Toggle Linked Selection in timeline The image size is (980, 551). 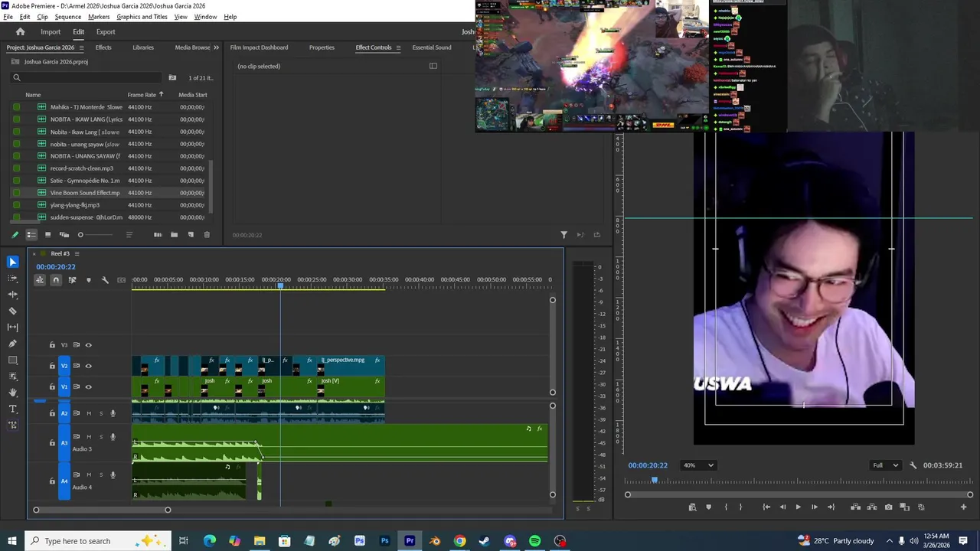(x=72, y=280)
